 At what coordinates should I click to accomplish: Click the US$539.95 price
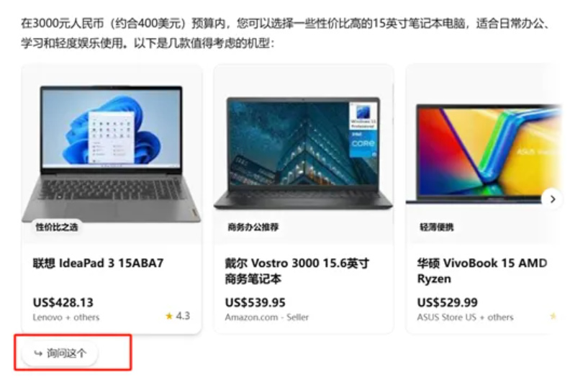click(x=255, y=302)
